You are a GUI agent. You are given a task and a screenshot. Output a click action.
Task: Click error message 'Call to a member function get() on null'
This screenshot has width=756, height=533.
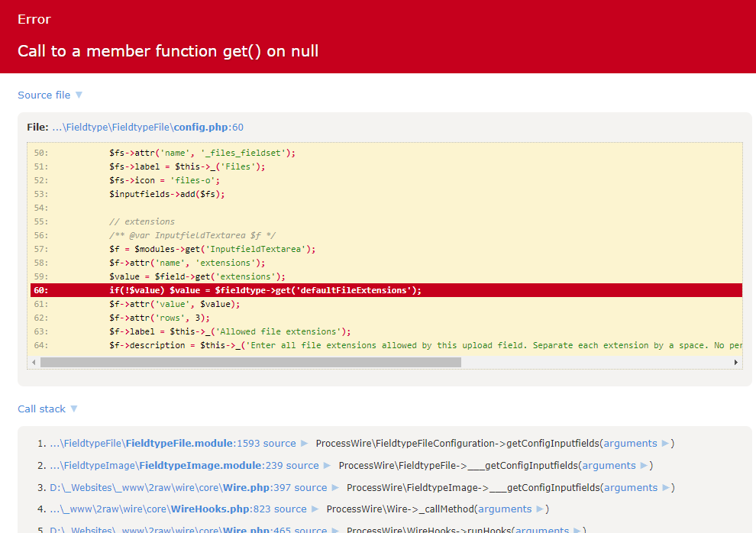pyautogui.click(x=168, y=51)
